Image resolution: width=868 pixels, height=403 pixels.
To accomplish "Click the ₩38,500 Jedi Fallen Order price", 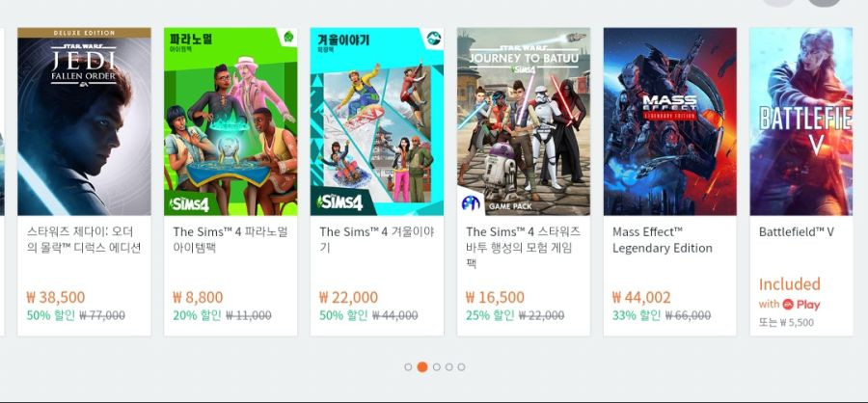I will (56, 297).
